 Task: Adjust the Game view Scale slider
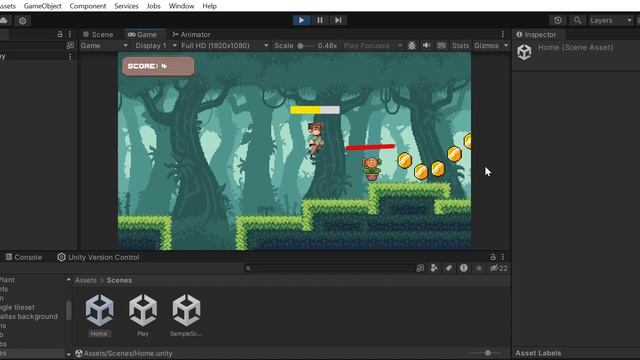click(305, 46)
